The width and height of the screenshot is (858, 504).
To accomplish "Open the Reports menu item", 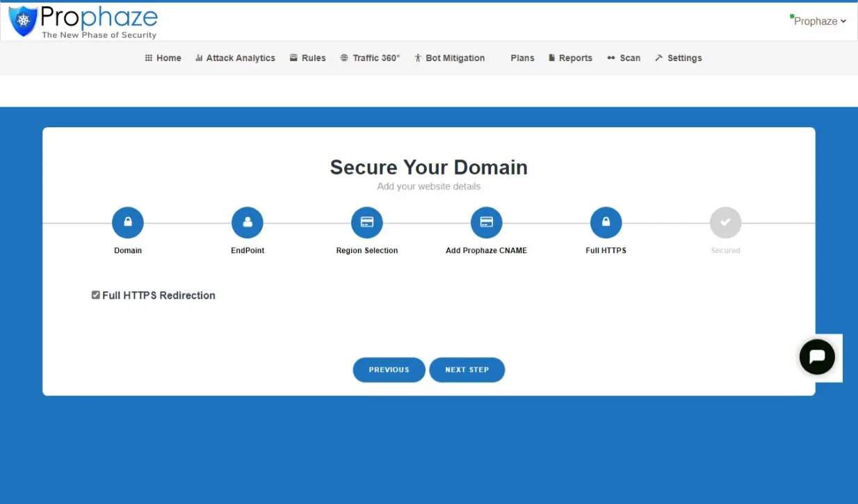I will point(570,58).
